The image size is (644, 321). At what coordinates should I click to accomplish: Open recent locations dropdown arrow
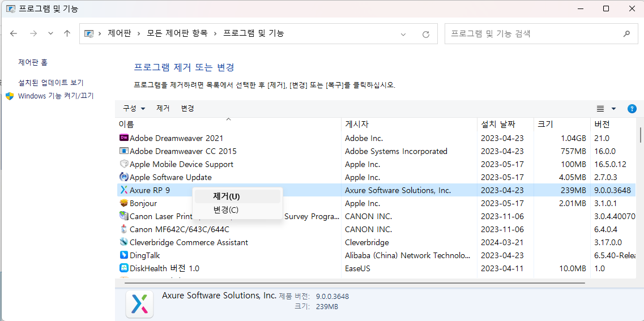point(50,33)
